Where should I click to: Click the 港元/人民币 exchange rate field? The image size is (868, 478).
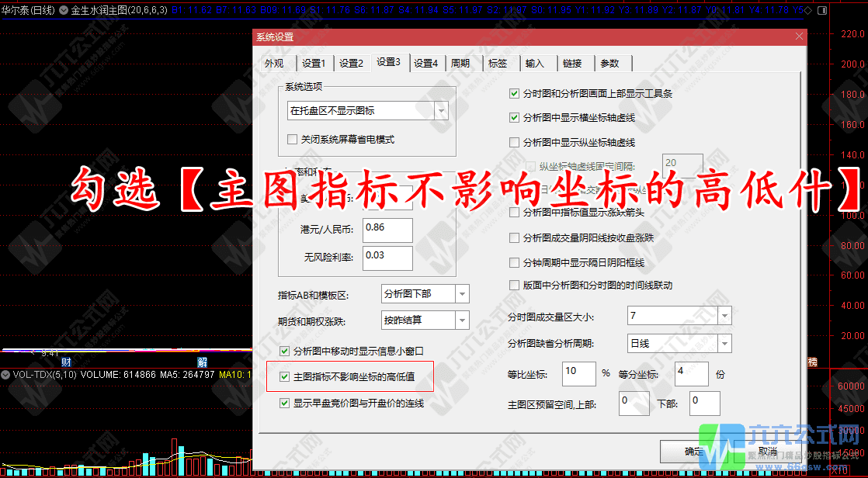click(x=387, y=230)
